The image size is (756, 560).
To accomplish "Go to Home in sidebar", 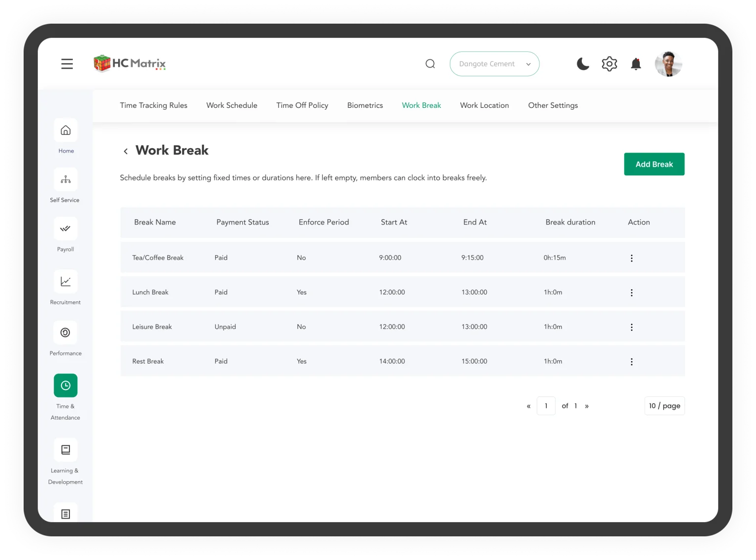I will pos(65,131).
